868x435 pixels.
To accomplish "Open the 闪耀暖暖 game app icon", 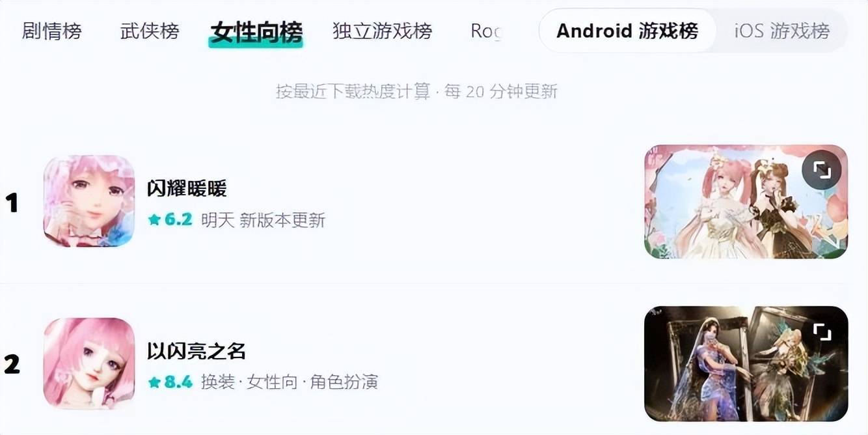I will [x=89, y=201].
